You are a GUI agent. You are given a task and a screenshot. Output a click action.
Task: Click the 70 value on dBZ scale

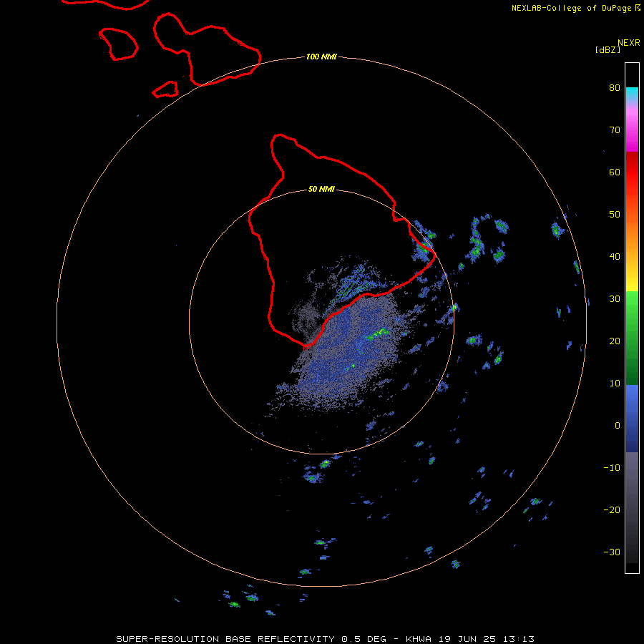pyautogui.click(x=615, y=130)
